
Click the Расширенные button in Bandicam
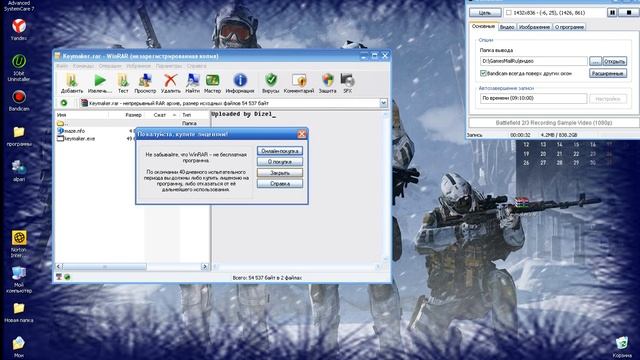[608, 73]
